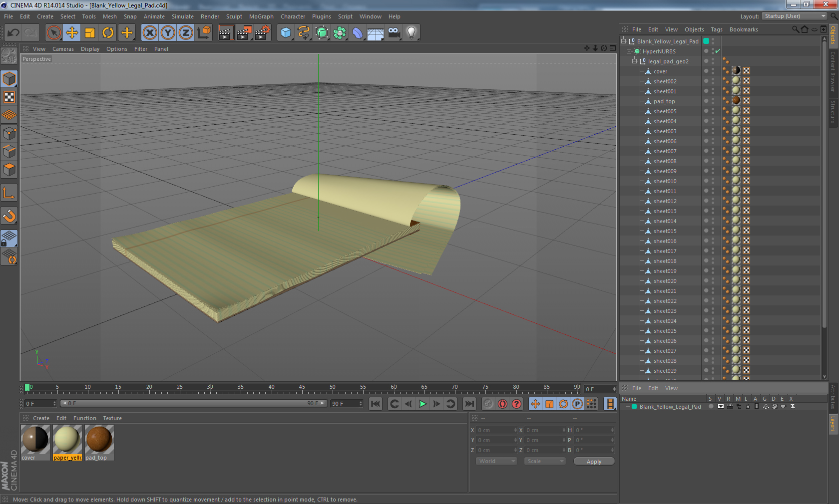Collapse the Blank_Yellow_Legal_Pad null tree

click(624, 41)
